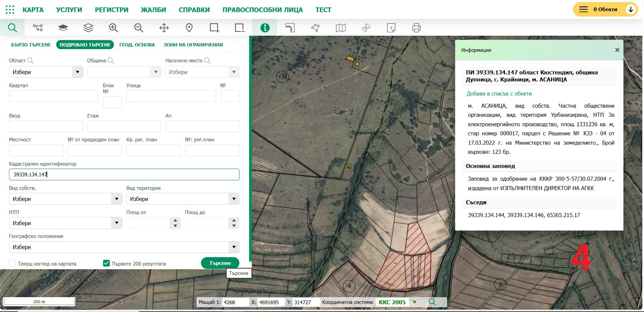Expand the ККС 2005 coordinate system dropdown
Image resolution: width=644 pixels, height=312 pixels.
[415, 302]
